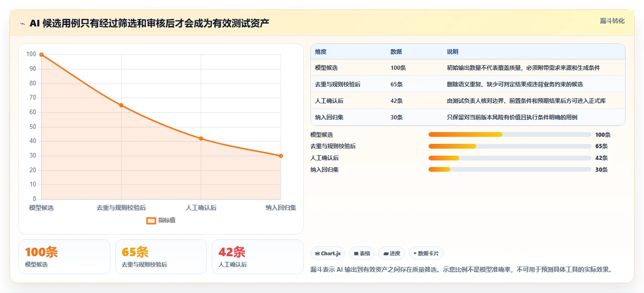Click the 模型候选 label in the progress list
The width and height of the screenshot is (644, 293).
tap(322, 134)
